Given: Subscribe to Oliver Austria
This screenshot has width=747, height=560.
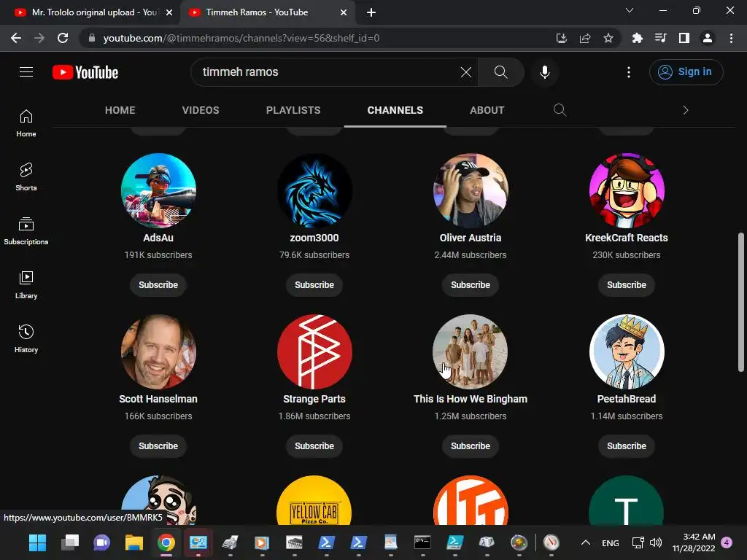Looking at the screenshot, I should [471, 285].
